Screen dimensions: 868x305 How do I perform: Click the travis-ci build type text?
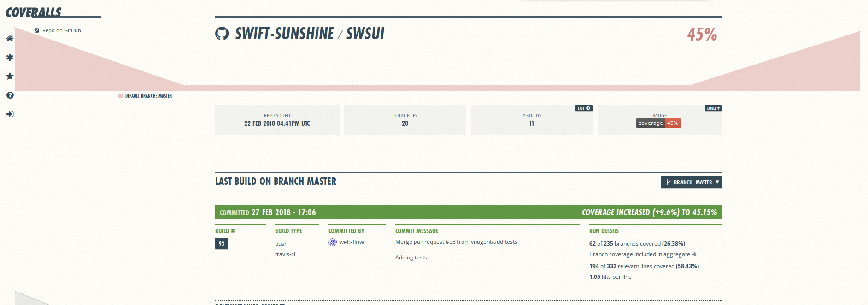point(285,254)
